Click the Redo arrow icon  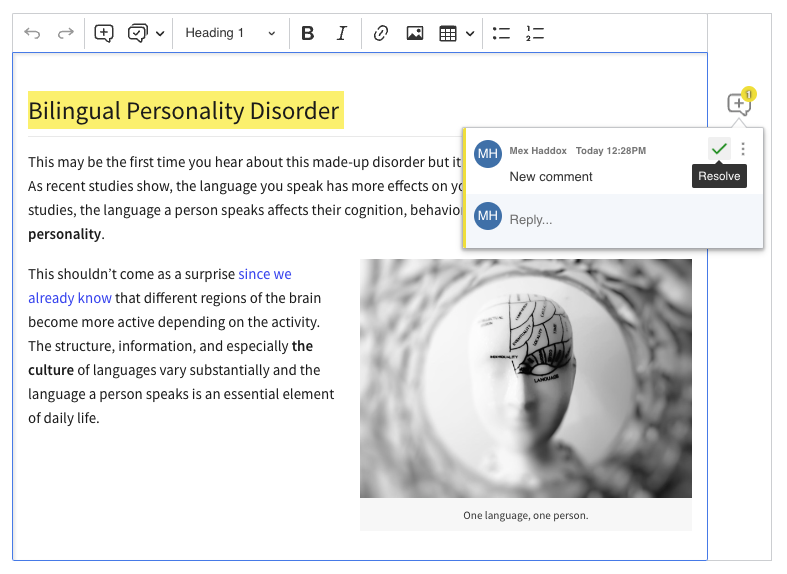65,33
